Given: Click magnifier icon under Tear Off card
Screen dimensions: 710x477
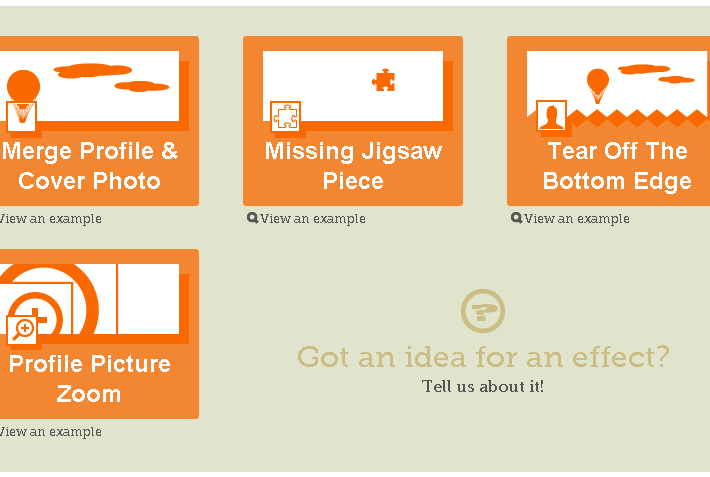Looking at the screenshot, I should [516, 218].
